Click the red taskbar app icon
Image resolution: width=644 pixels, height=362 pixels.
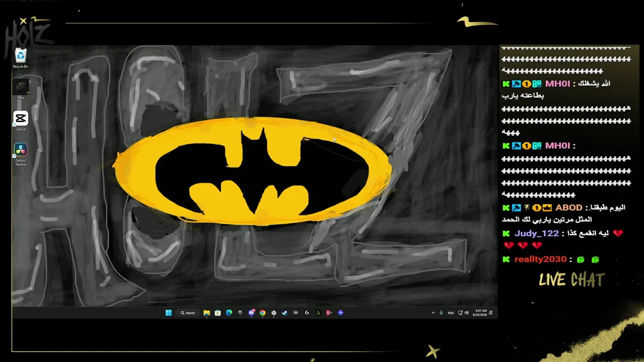329,313
